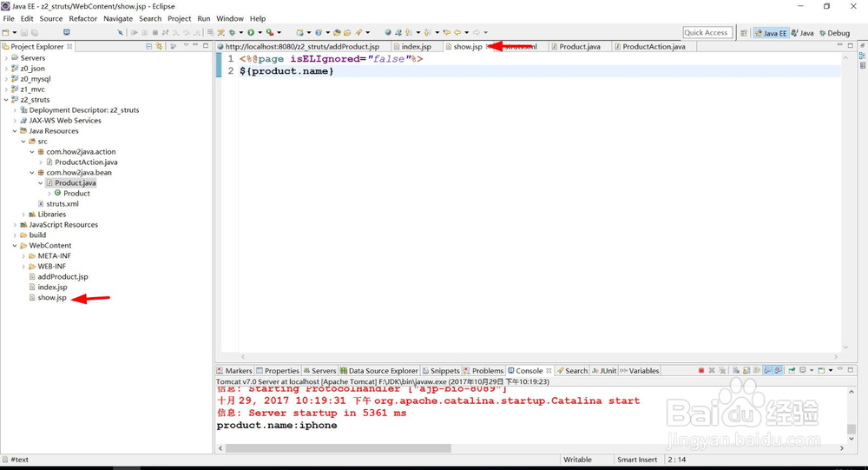Open the Problems view tab

click(x=483, y=371)
